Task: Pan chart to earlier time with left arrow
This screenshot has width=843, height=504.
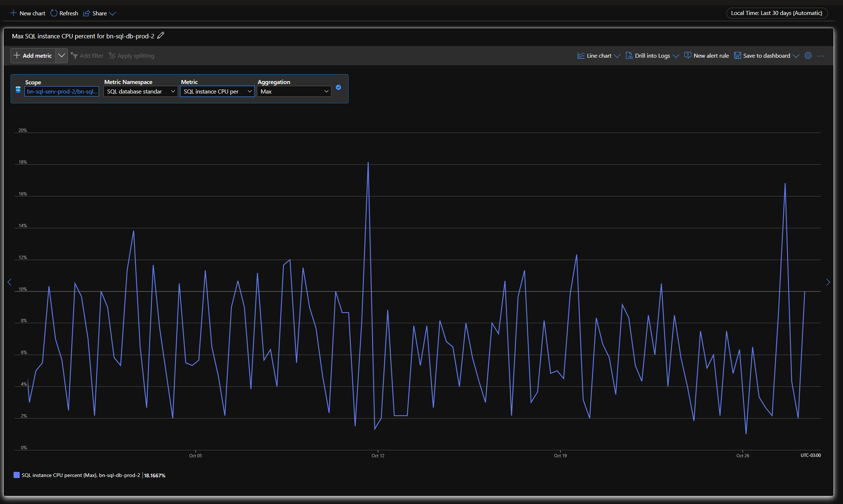Action: [10, 282]
